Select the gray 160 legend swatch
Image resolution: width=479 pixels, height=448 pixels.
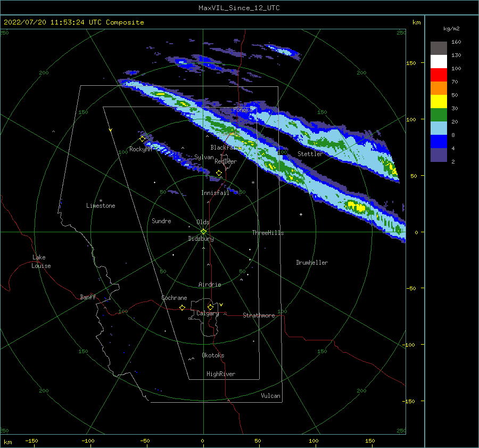point(439,48)
